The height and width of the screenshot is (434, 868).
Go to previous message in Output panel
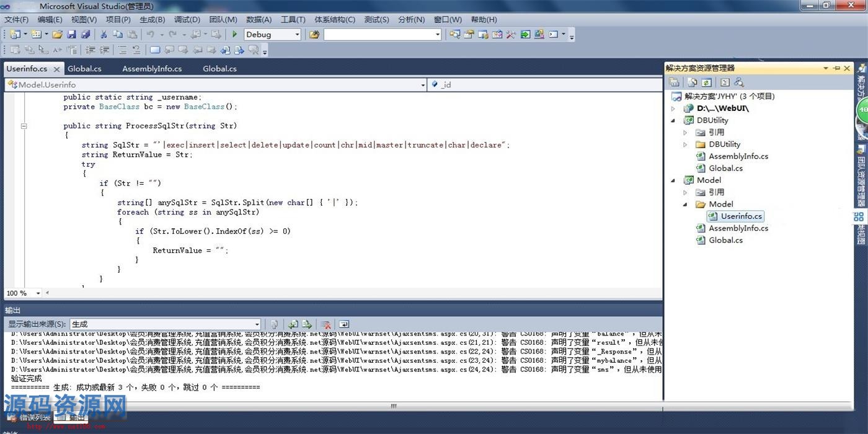[293, 324]
